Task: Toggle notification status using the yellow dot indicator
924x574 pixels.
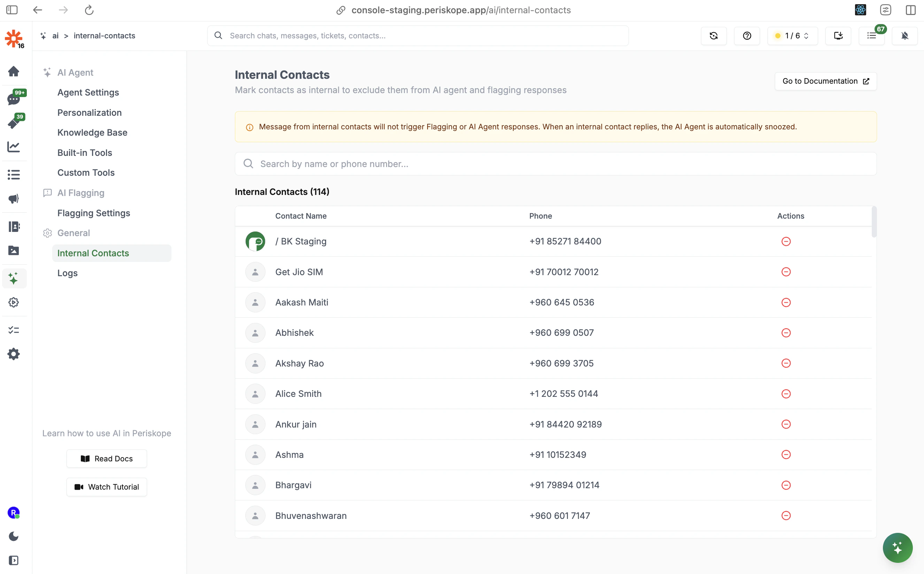Action: click(778, 36)
